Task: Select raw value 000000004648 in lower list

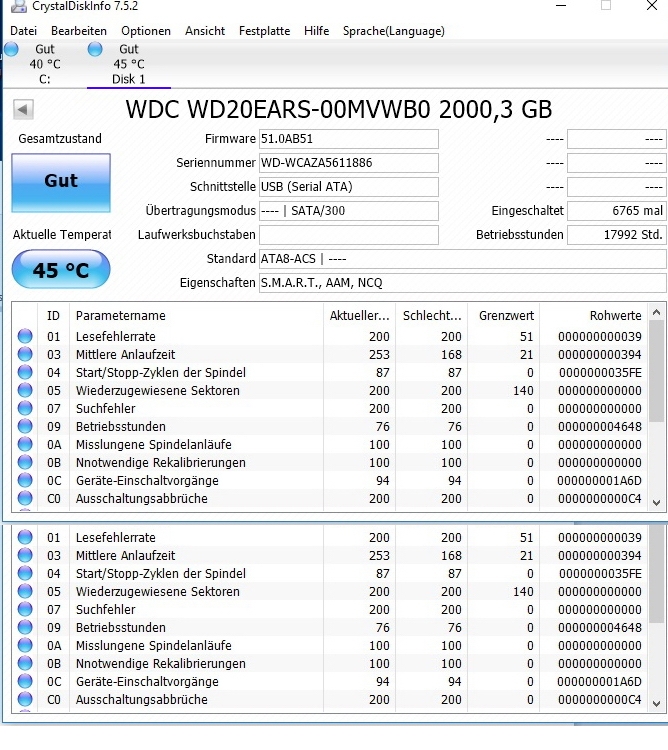Action: click(600, 628)
